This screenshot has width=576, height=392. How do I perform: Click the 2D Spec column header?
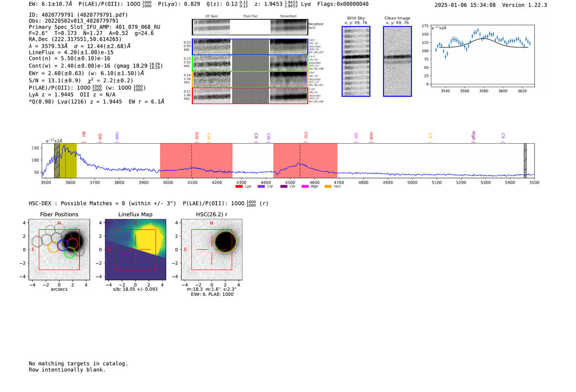[212, 16]
